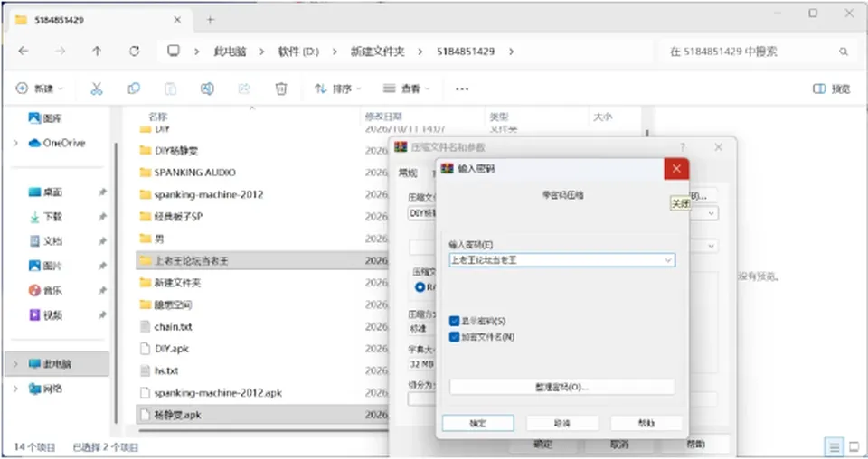The image size is (868, 459).
Task: Click 帮助 in the password dialog
Action: (x=646, y=423)
